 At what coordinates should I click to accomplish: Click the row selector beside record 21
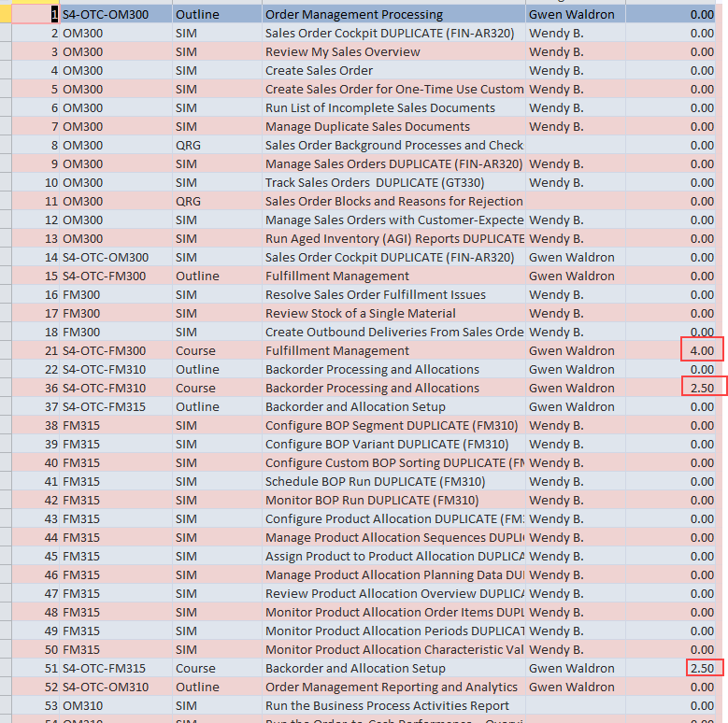pyautogui.click(x=6, y=351)
